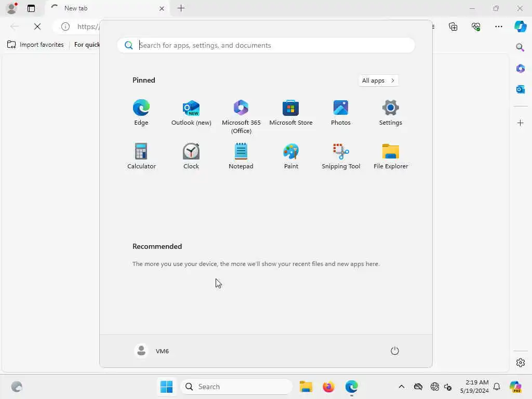Click Import favorites in Edge bar
Screen dimensions: 532x399
tap(35, 45)
